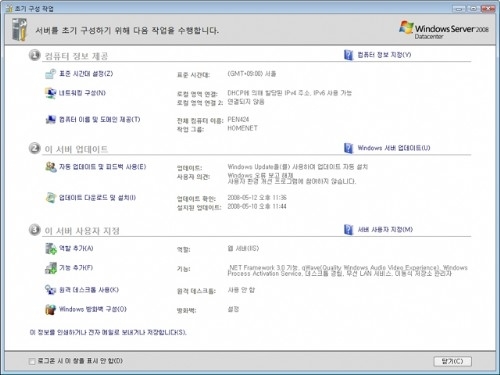Click help icon beside 서버 사용자 지정(M)
Screen dimensions: 500x375
coord(348,230)
